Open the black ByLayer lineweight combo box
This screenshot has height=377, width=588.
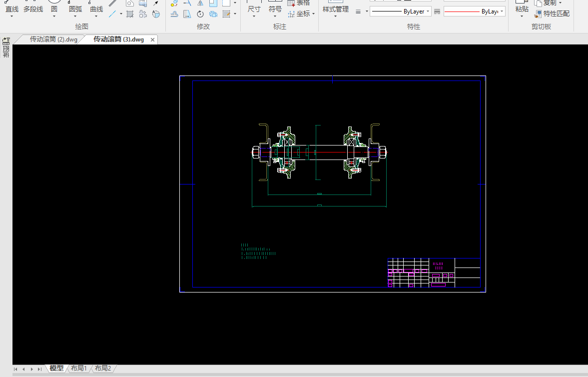coord(401,11)
